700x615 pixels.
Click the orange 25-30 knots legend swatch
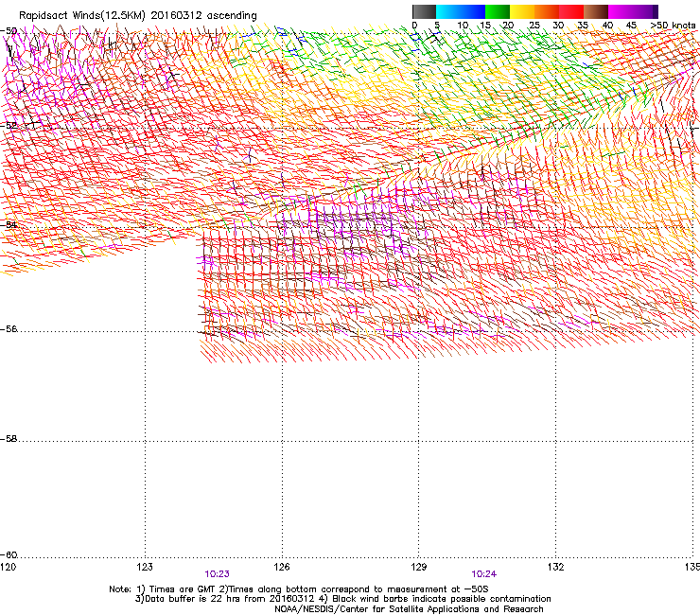(547, 11)
